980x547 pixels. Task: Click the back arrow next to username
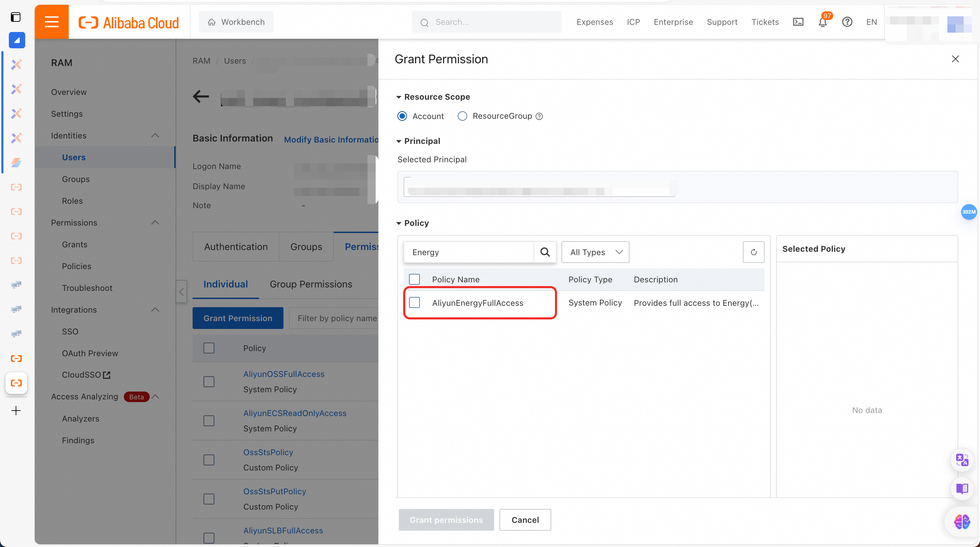(x=201, y=96)
